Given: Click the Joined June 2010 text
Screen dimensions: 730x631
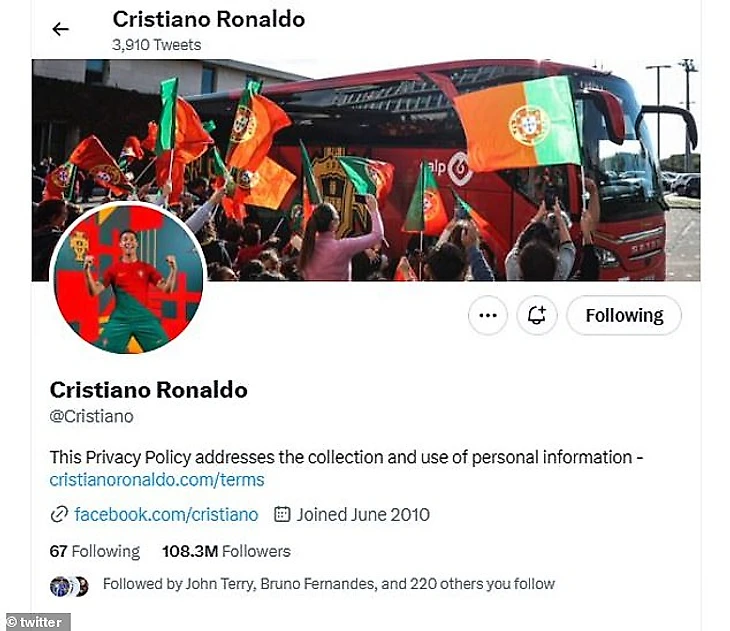Looking at the screenshot, I should 363,515.
